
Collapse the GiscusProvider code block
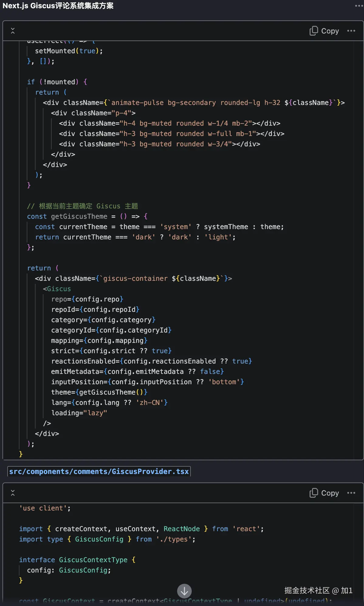pyautogui.click(x=13, y=493)
